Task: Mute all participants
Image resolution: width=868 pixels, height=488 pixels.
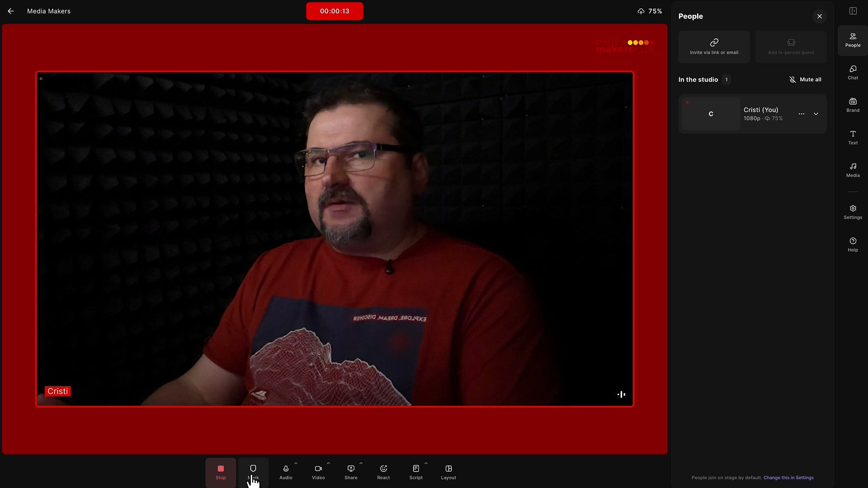Action: pos(805,79)
